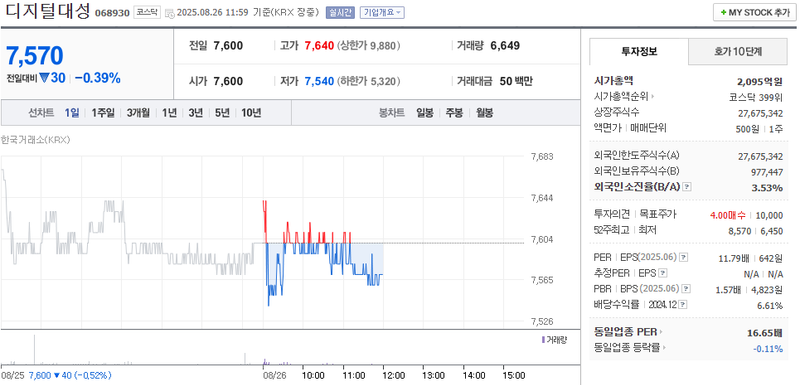
Task: Click the 시가총액 value 2,095억원
Action: tap(760, 81)
